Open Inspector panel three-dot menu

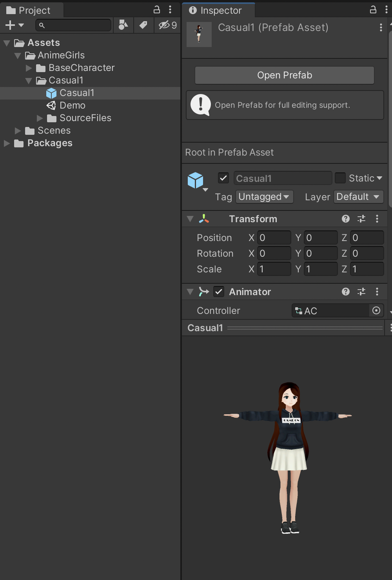(387, 9)
